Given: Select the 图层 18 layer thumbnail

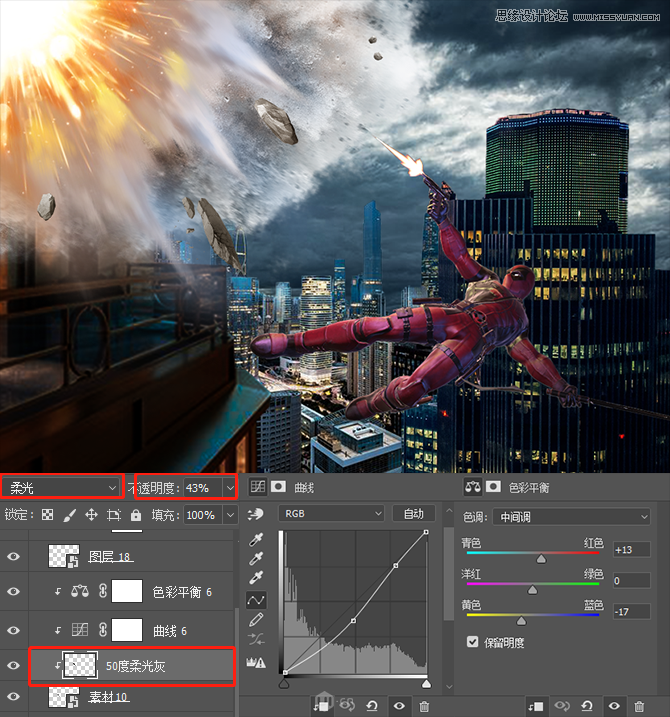Looking at the screenshot, I should click(64, 556).
